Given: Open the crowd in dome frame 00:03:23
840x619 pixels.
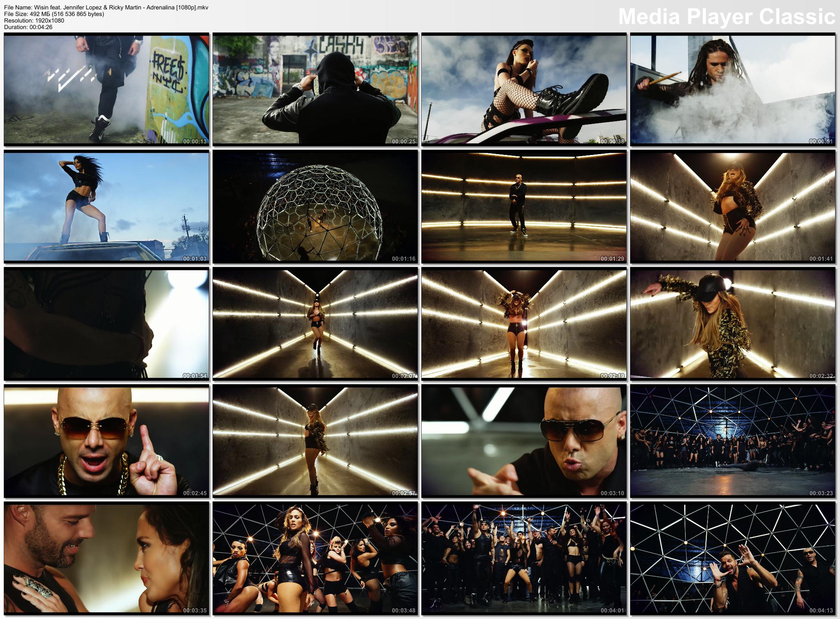Looking at the screenshot, I should point(733,441).
